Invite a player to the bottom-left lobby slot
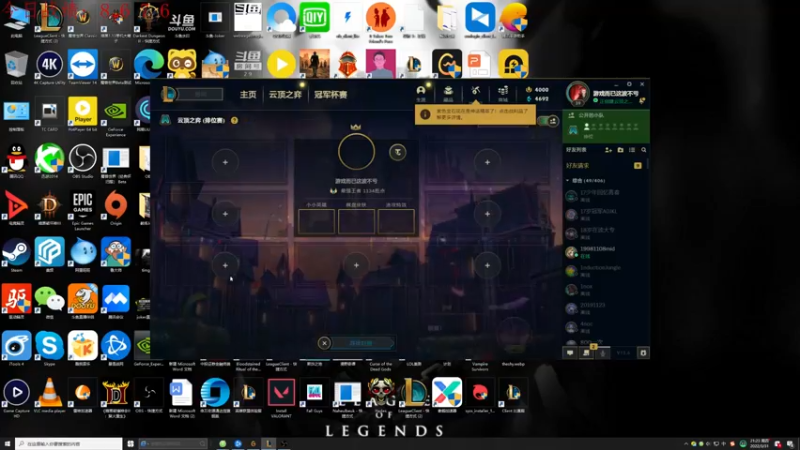800x450 pixels. coord(225,265)
